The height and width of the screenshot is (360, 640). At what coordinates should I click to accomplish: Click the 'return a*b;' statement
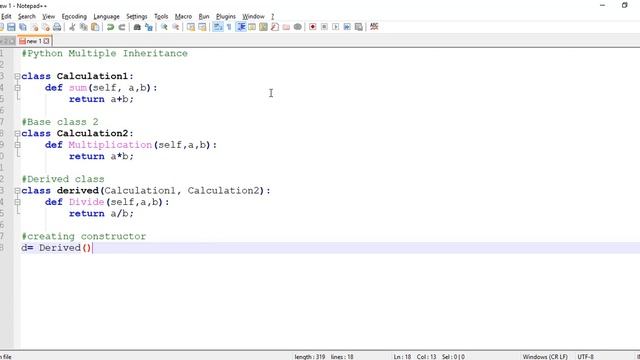[101, 156]
